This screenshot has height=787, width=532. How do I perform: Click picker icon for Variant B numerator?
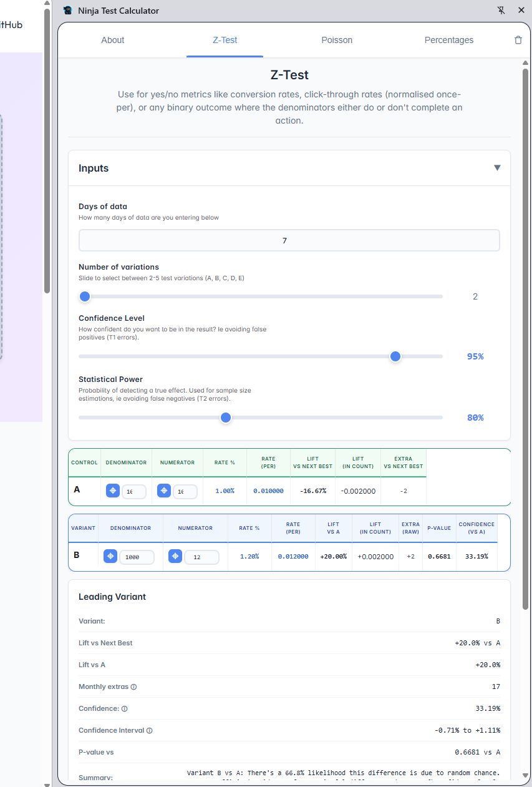click(x=175, y=556)
